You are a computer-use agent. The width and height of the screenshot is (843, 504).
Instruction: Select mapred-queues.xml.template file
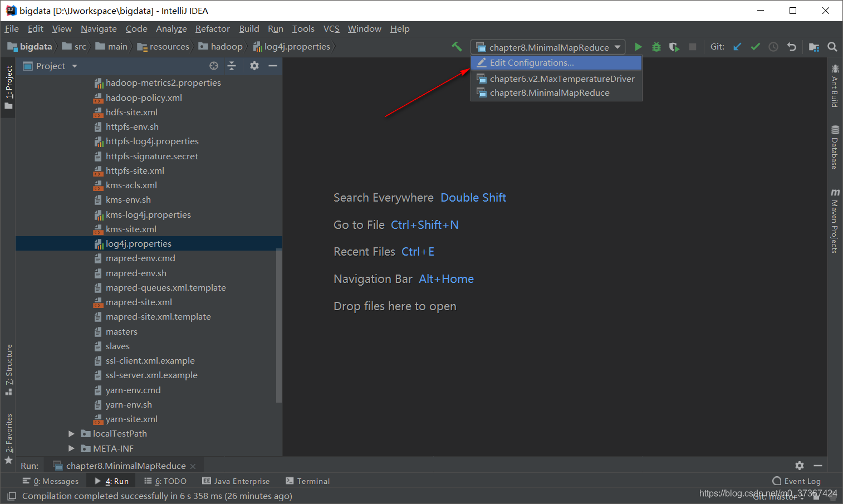tap(160, 288)
